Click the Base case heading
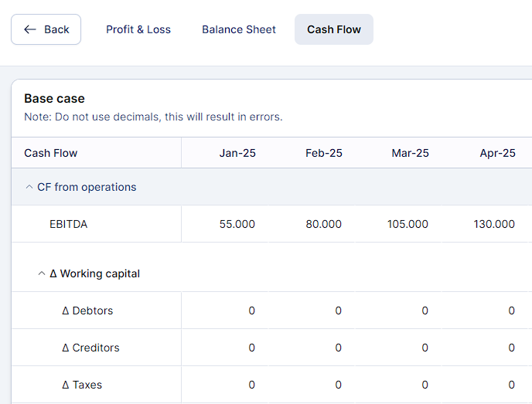 coord(54,99)
